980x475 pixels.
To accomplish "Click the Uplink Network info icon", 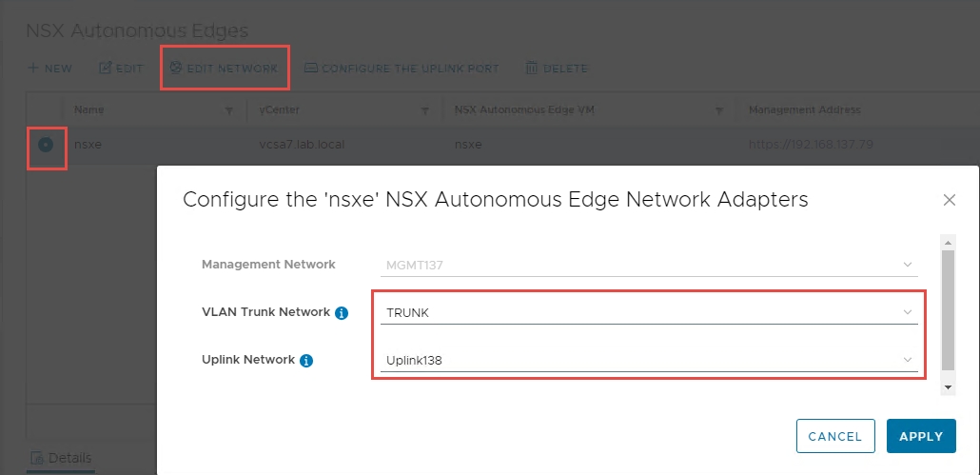I will (x=305, y=361).
